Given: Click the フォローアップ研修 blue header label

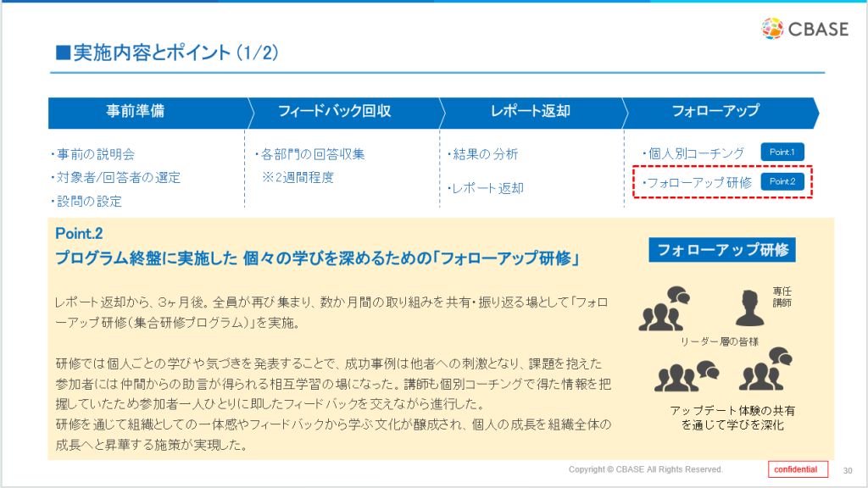Looking at the screenshot, I should click(723, 250).
